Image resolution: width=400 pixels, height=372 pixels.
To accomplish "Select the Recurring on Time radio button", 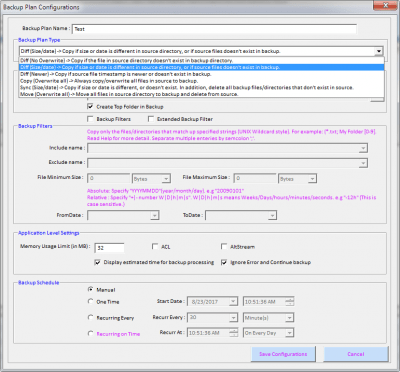I will tap(90, 333).
